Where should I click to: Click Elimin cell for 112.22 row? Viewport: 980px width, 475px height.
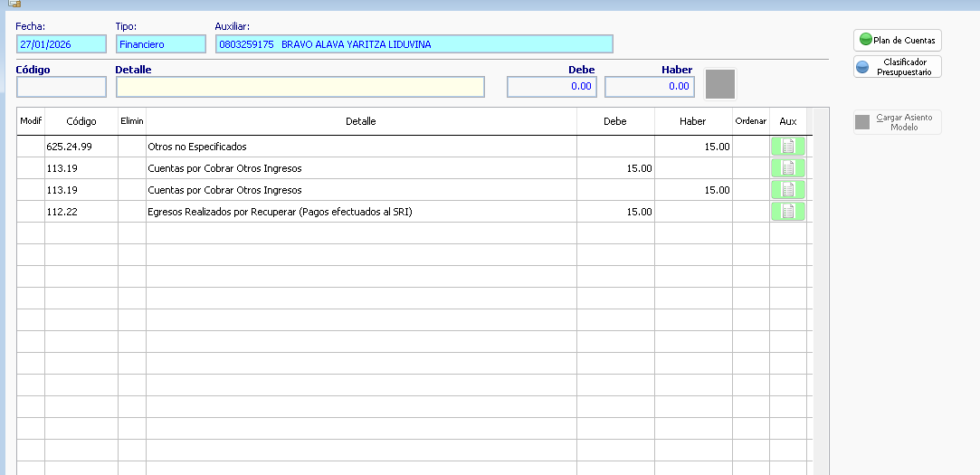[x=131, y=212]
